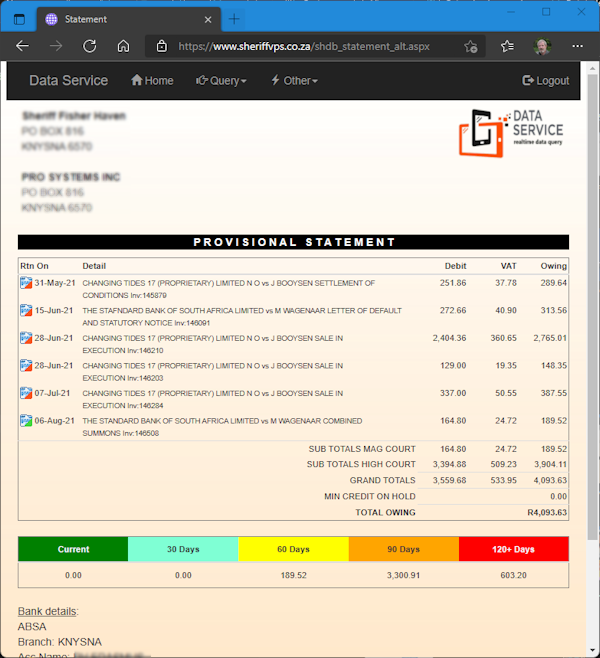Open PDF icon for 06-Aug-21 row
The image size is (600, 658).
pyautogui.click(x=26, y=420)
